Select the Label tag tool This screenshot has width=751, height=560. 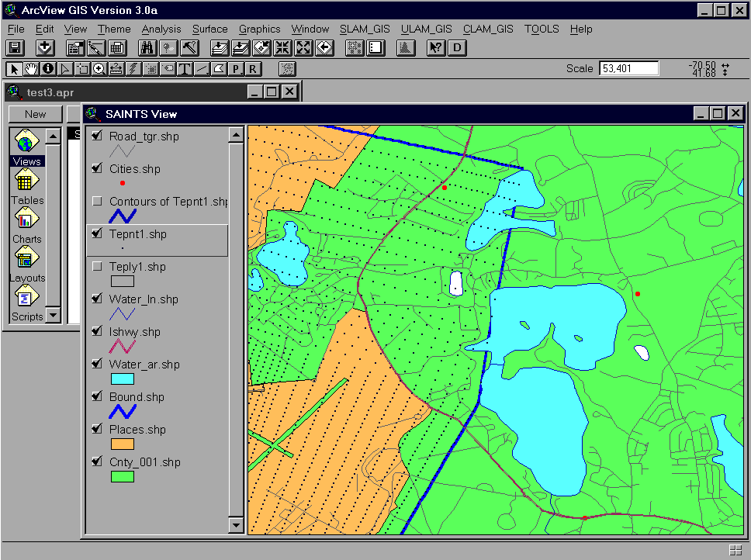(x=167, y=69)
